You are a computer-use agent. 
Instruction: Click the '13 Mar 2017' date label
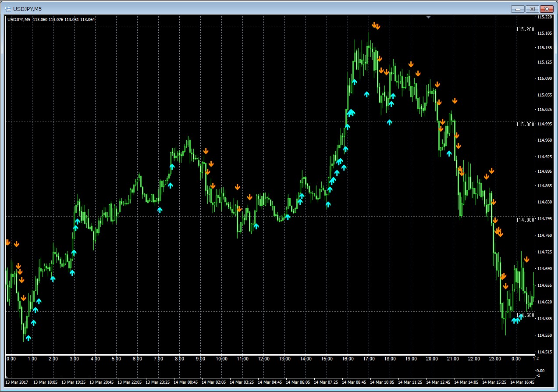(x=16, y=382)
